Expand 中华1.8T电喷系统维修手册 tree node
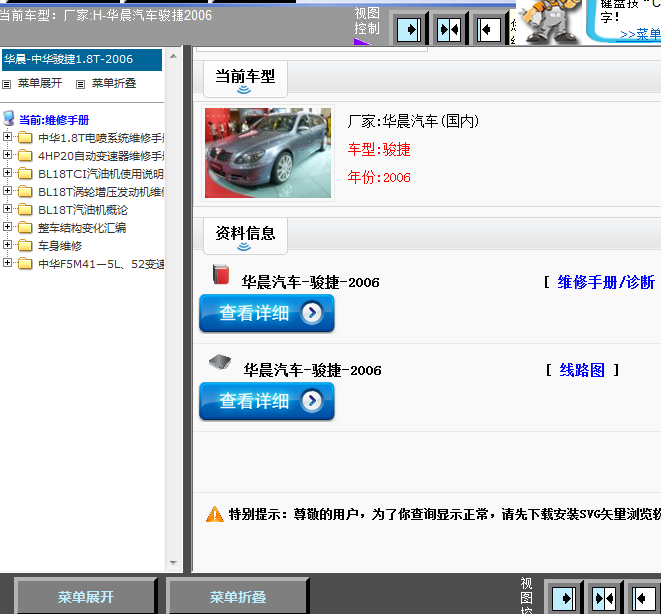661x614 pixels. tap(7, 137)
